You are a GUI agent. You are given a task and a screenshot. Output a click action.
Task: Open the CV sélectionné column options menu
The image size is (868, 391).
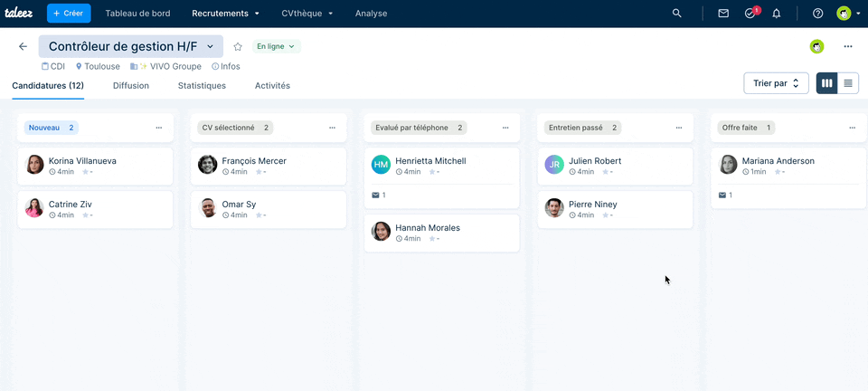pyautogui.click(x=332, y=128)
